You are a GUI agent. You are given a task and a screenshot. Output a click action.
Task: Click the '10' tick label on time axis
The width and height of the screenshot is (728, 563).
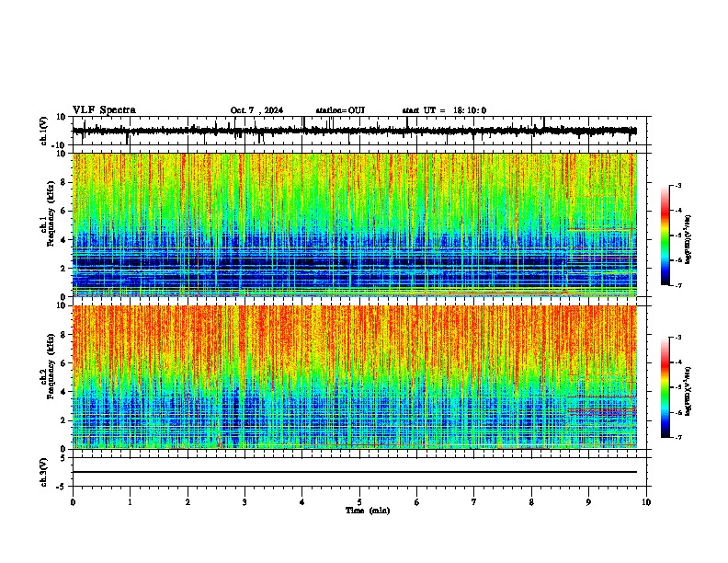pos(646,502)
